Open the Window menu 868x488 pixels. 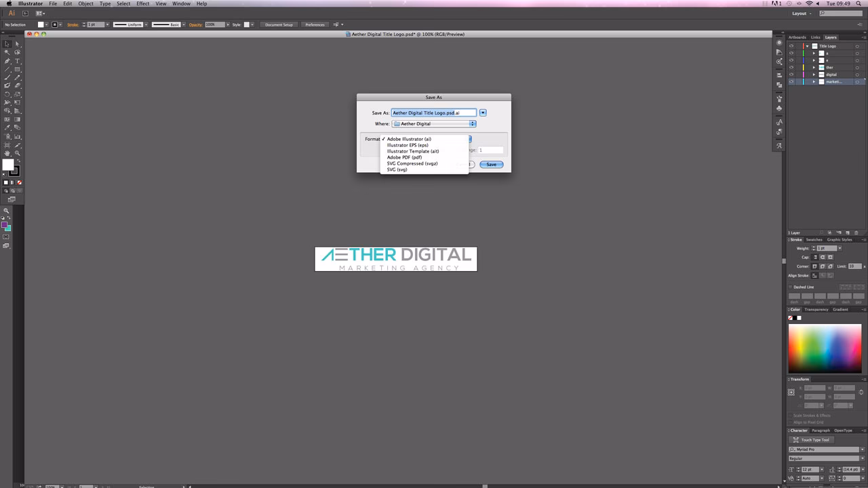181,3
